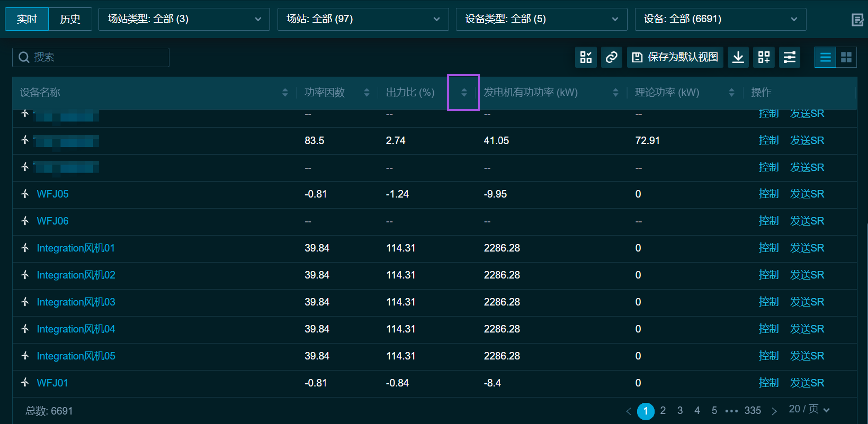The image size is (868, 424).
Task: Click the download icon button
Action: tap(738, 57)
